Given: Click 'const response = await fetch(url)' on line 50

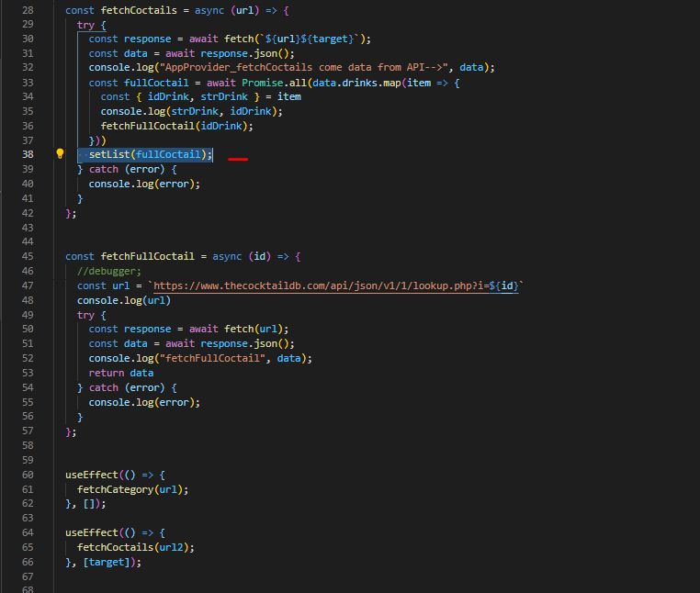Looking at the screenshot, I should (188, 329).
